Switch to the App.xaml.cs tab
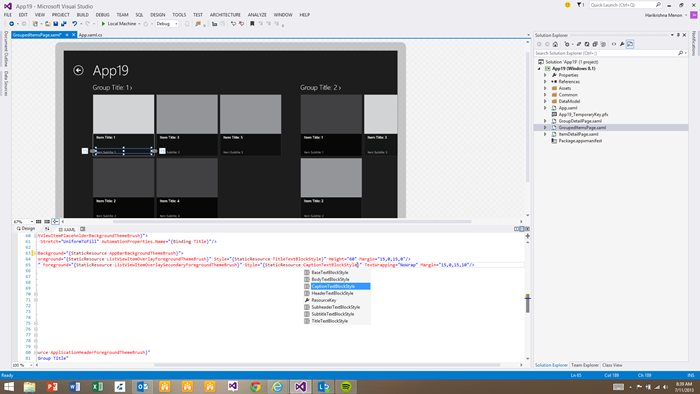 pyautogui.click(x=90, y=35)
